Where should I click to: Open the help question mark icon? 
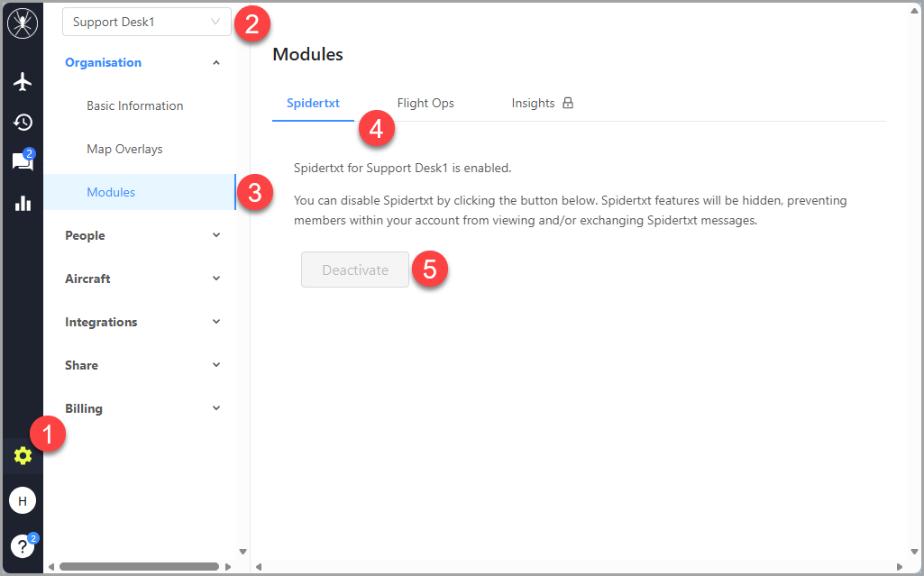(x=23, y=545)
